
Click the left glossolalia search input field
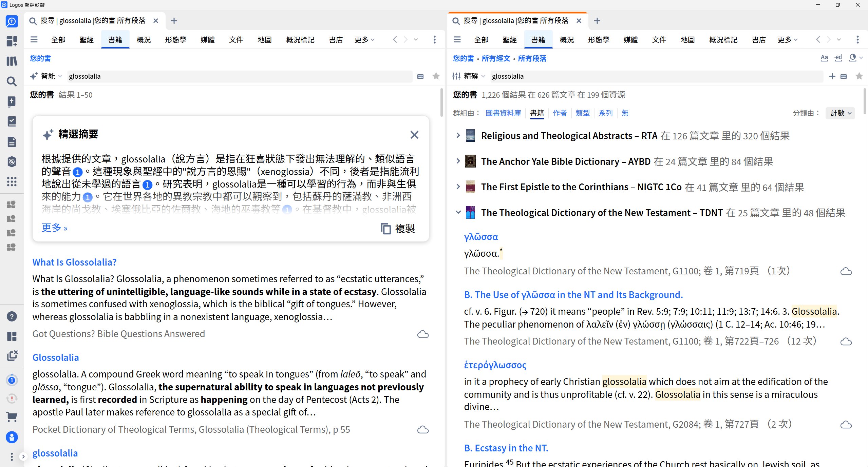tap(240, 76)
